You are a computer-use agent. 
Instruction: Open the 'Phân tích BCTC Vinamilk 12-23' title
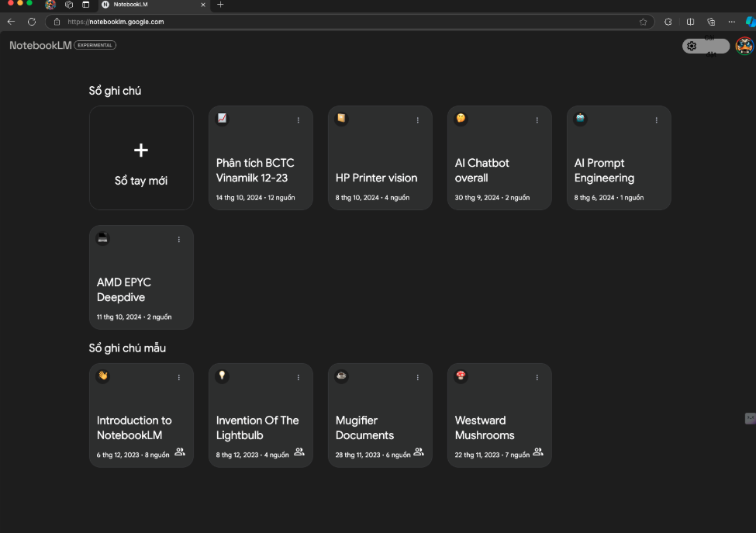255,170
